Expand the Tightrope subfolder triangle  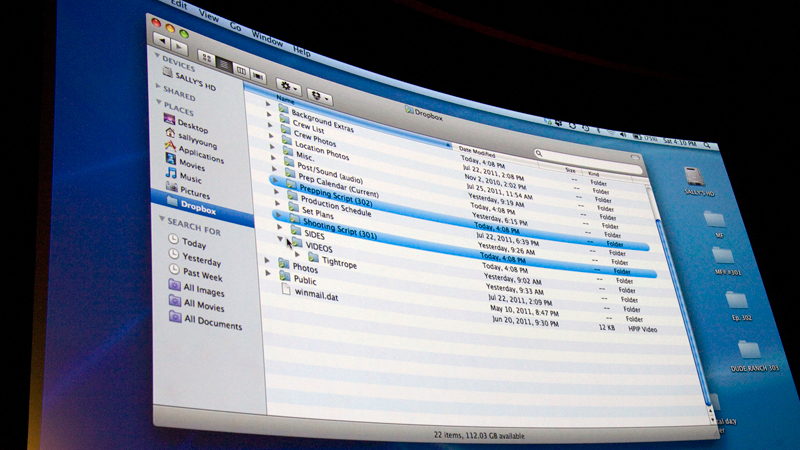tap(297, 254)
